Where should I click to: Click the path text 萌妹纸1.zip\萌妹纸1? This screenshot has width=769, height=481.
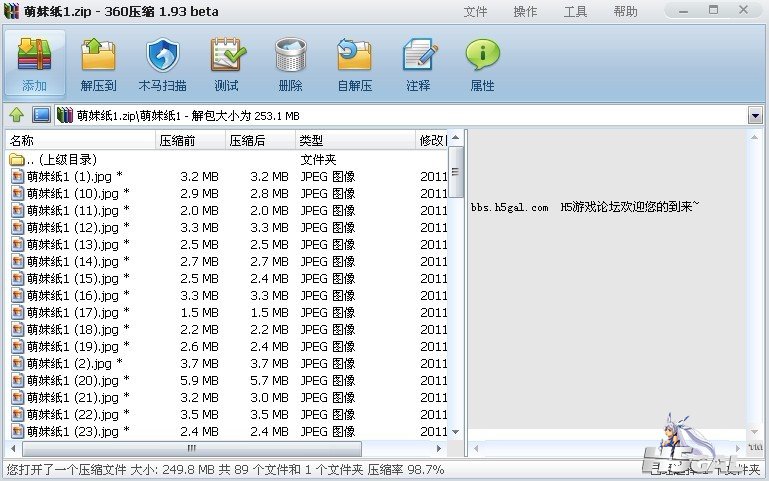129,116
